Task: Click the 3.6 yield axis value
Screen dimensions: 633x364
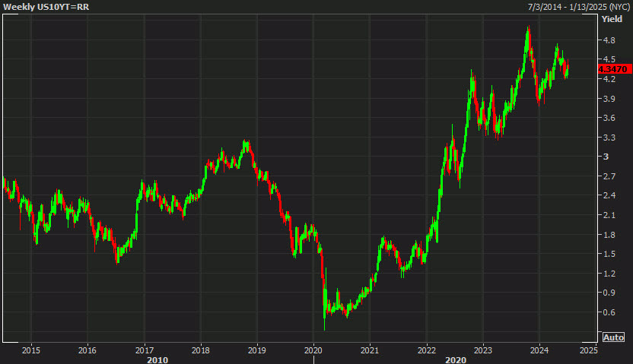Action: click(x=609, y=118)
